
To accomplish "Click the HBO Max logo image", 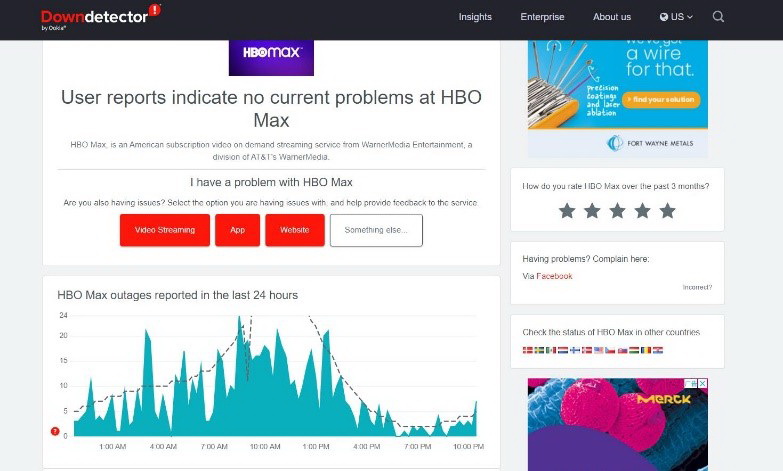I will 271,57.
